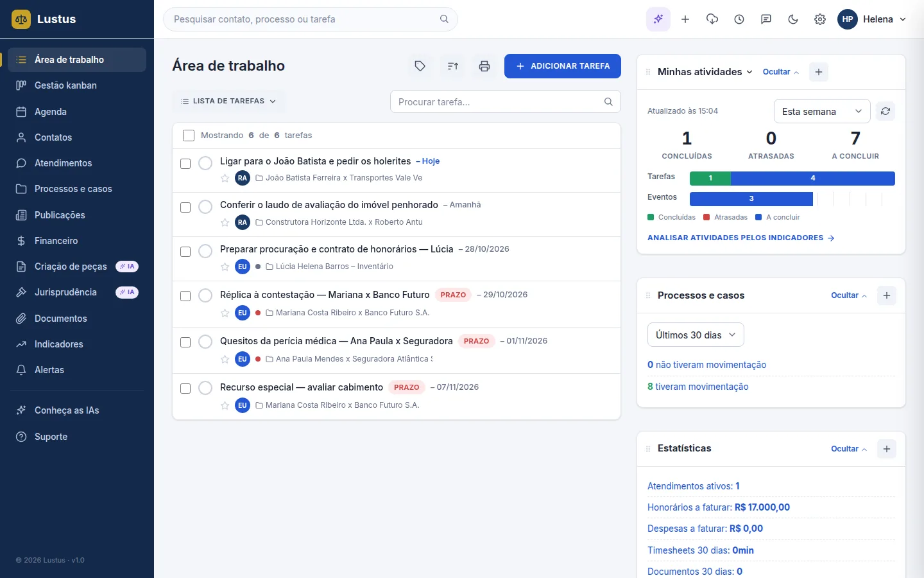Viewport: 924px width, 578px height.
Task: Click plus button in Estatísticas panel
Action: (887, 449)
